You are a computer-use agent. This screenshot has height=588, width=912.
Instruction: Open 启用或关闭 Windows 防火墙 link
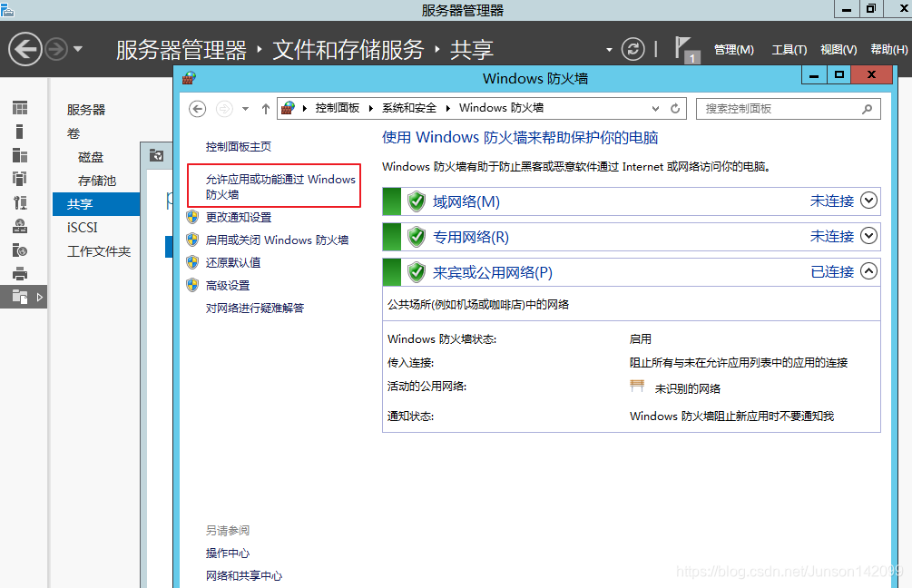click(277, 240)
